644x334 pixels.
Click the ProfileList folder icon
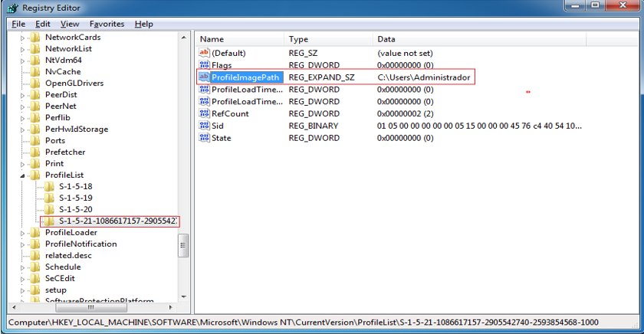pyautogui.click(x=37, y=175)
